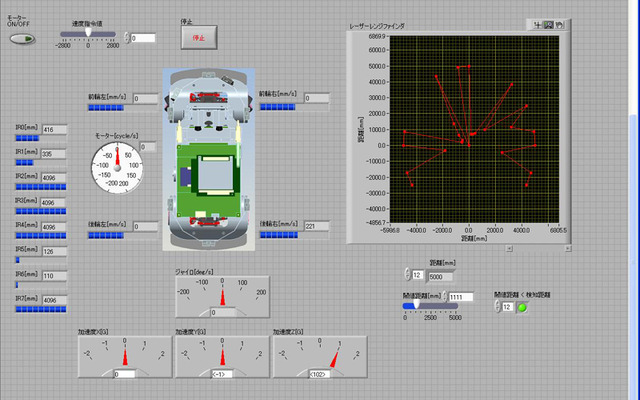This screenshot has width=640, height=400.
Task: Click the graph horizontal scrollbar right arrow
Action: tap(568, 248)
